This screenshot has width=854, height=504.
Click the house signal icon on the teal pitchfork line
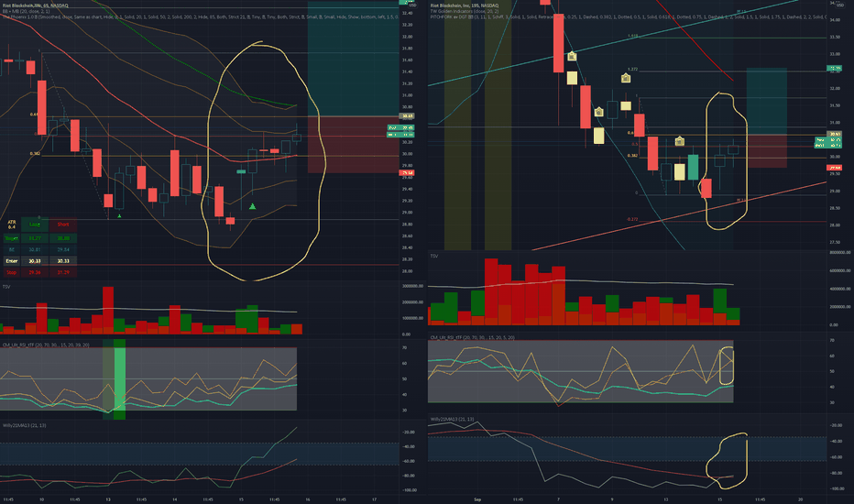point(572,56)
